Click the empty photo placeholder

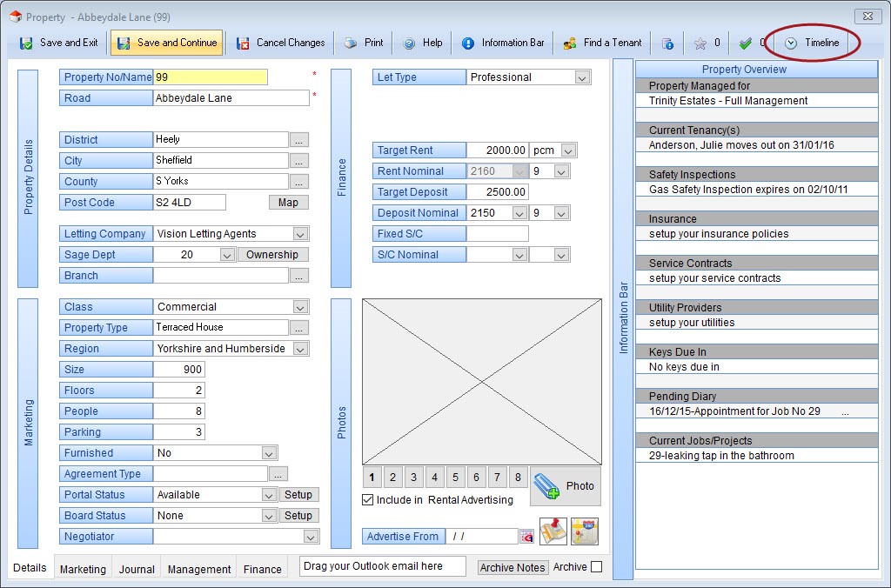coord(482,382)
